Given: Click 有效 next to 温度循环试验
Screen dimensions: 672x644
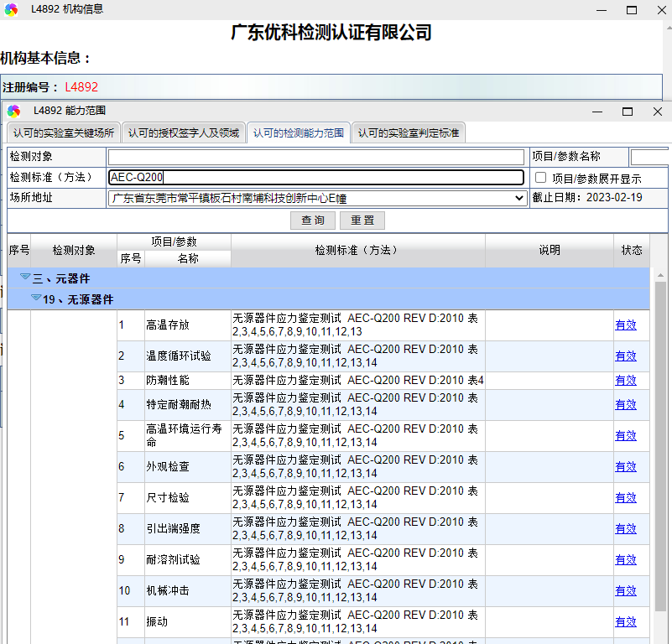Looking at the screenshot, I should (x=626, y=356).
